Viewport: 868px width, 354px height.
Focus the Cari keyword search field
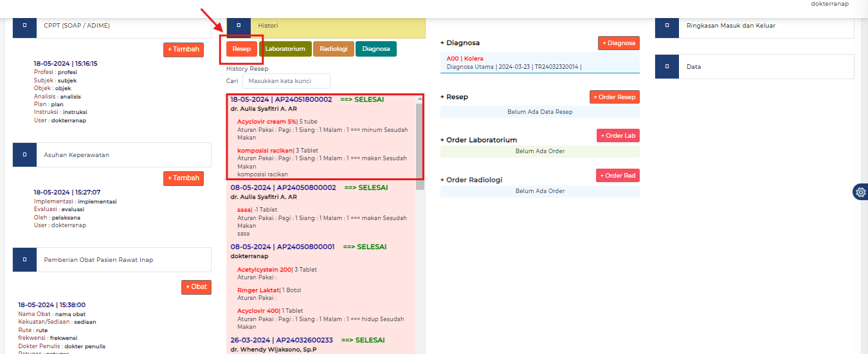[x=286, y=81]
